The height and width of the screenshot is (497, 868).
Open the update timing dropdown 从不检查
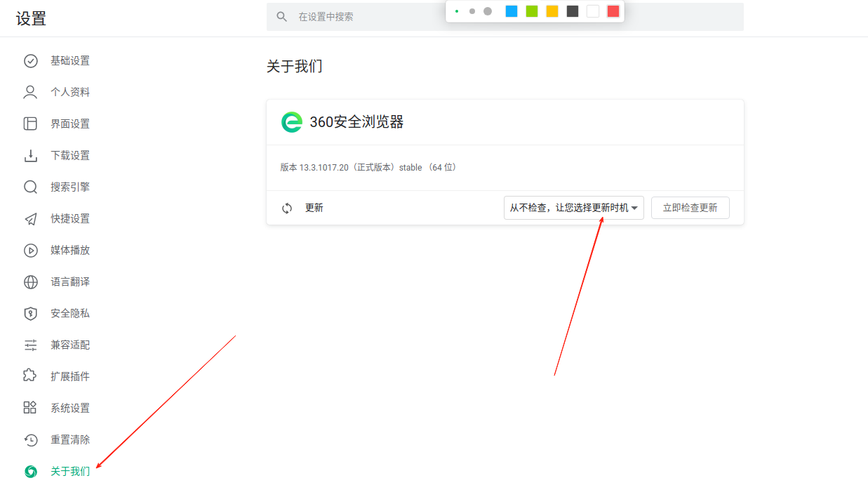pos(574,208)
